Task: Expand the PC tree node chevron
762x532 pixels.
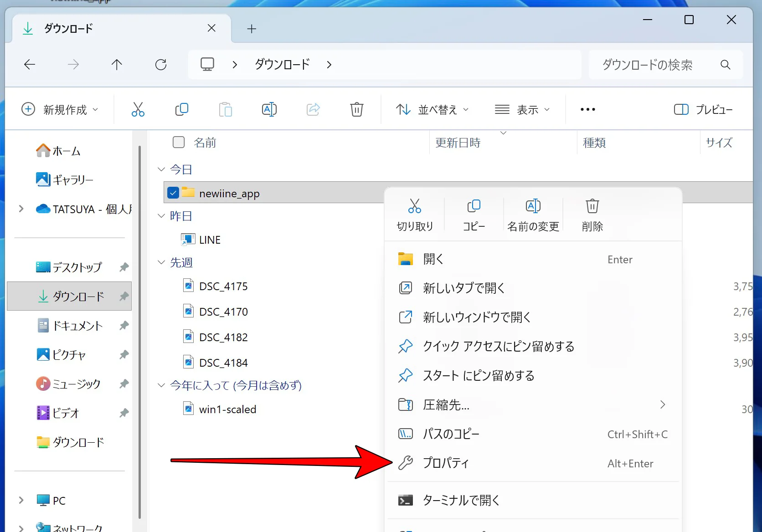Action: tap(21, 501)
